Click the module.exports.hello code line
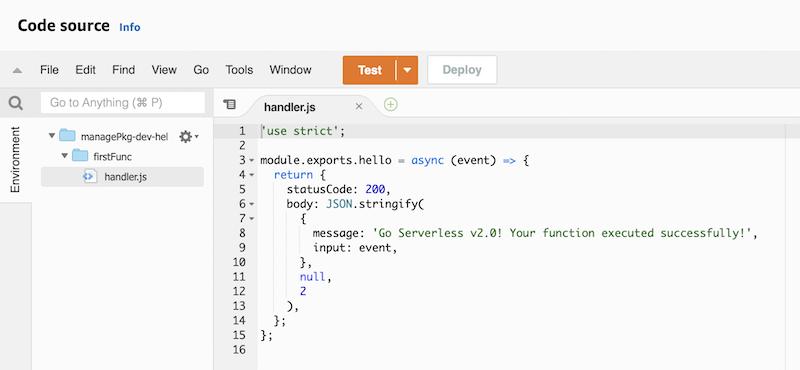Image resolution: width=800 pixels, height=370 pixels. point(395,161)
